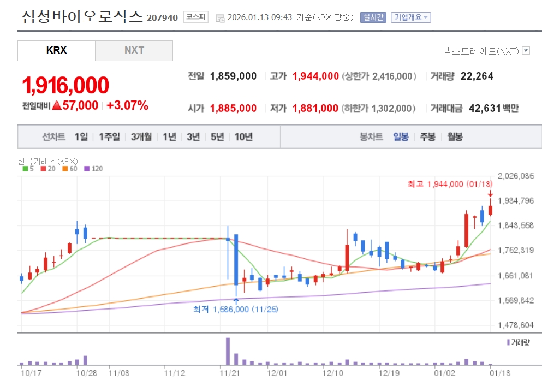Click the low price 1,881,000 value
The height and width of the screenshot is (392, 542).
click(x=315, y=108)
